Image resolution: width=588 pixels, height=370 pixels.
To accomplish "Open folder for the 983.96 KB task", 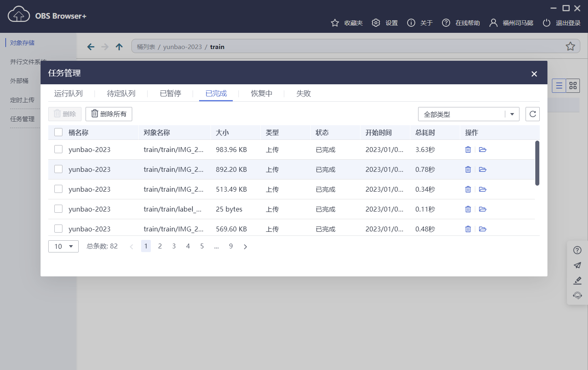I will [483, 150].
